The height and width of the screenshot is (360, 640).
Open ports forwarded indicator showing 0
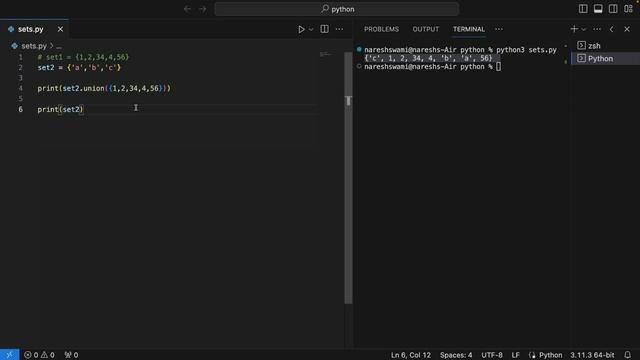pyautogui.click(x=71, y=355)
